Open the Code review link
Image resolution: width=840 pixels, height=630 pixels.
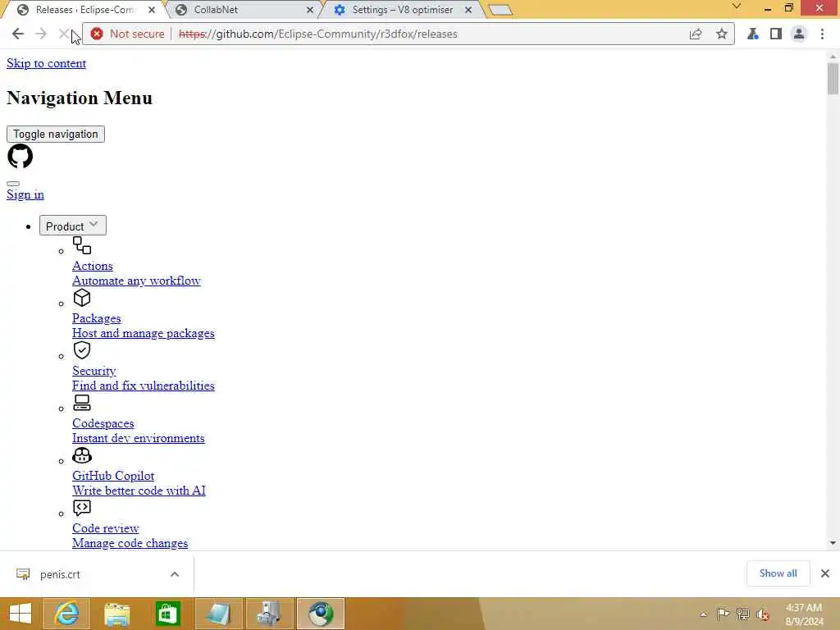[x=106, y=528]
